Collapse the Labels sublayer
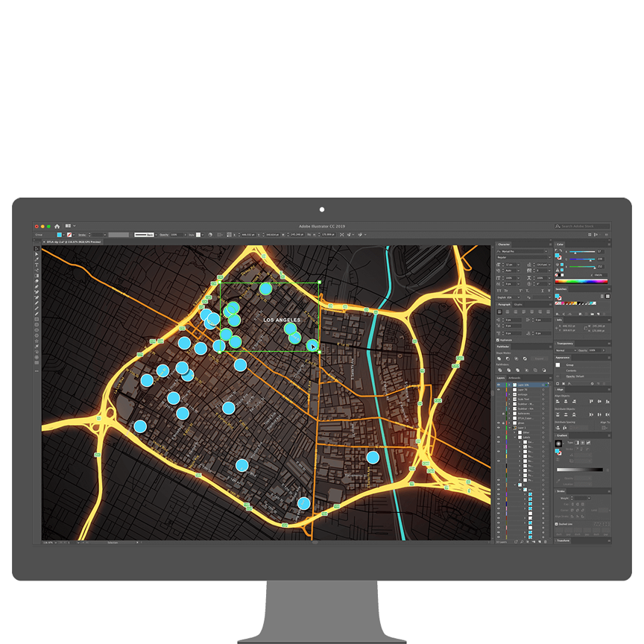Image resolution: width=644 pixels, height=644 pixels. pos(515,437)
